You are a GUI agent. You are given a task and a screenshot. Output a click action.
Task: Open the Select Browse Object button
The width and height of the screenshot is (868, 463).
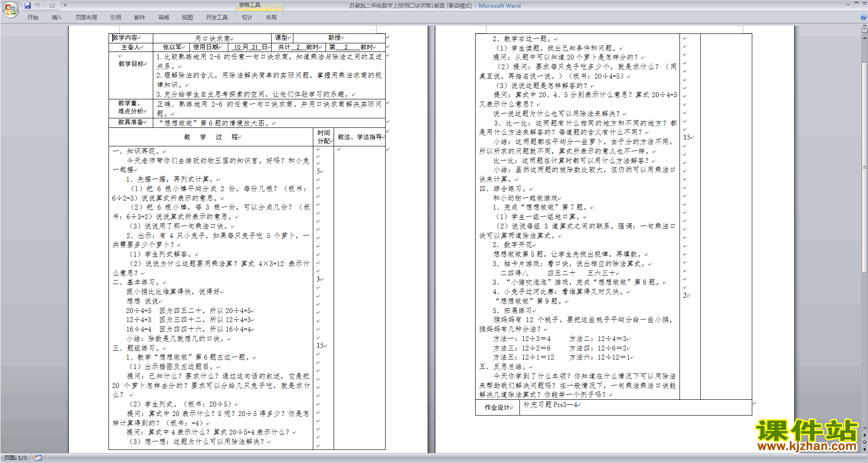(865, 442)
